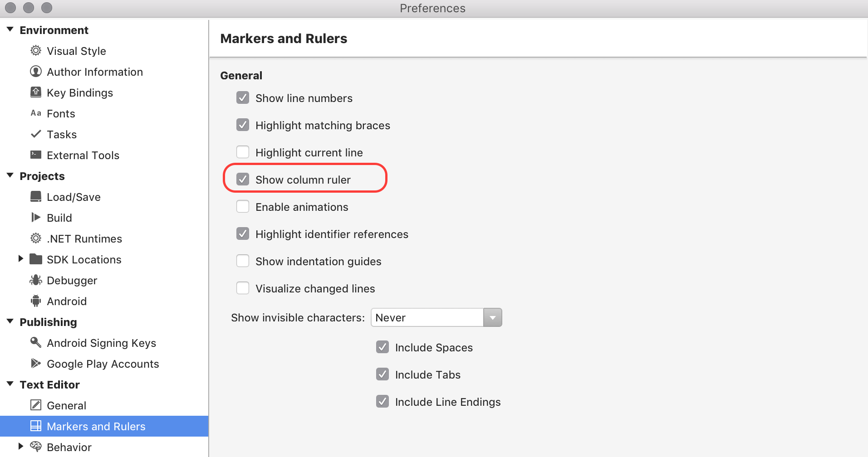This screenshot has width=868, height=457.
Task: Expand the SDK Locations tree item
Action: tap(20, 259)
